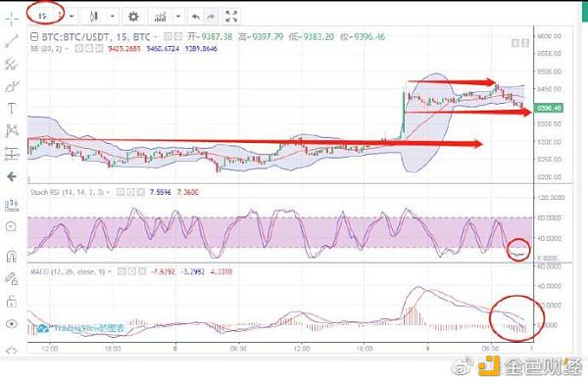The width and height of the screenshot is (588, 382).
Task: Toggle hide all drawings eye icon
Action: 12,323
